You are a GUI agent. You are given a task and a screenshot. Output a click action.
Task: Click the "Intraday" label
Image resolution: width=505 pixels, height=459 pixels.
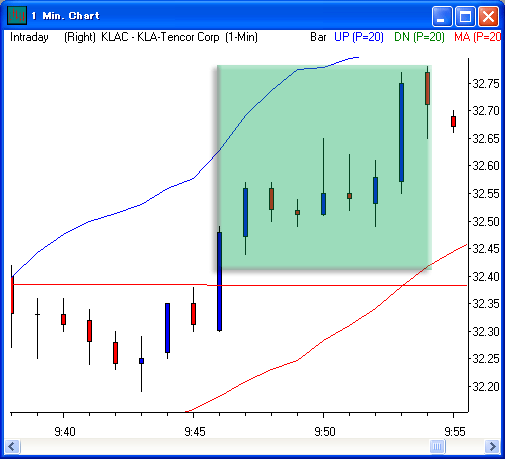[29, 37]
